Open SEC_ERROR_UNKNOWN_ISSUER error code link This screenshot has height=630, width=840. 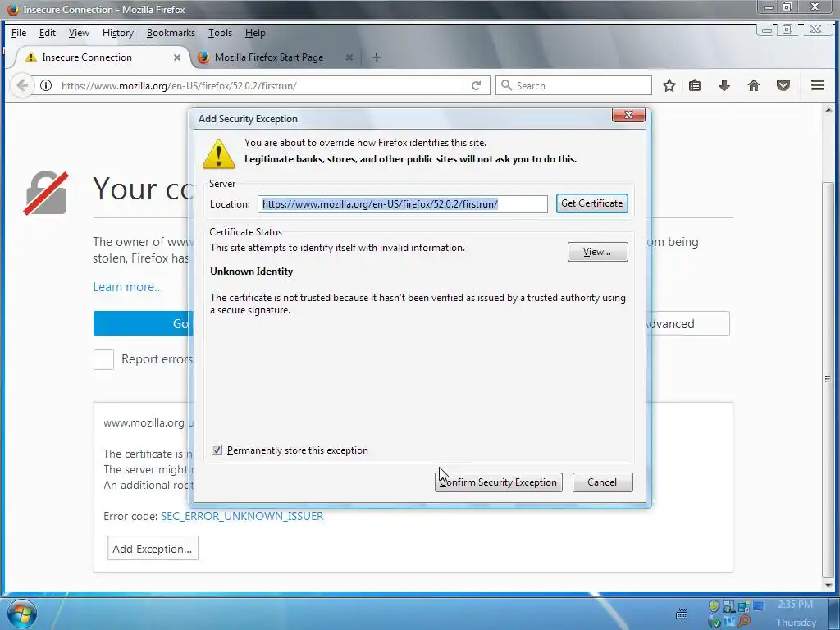pos(242,516)
